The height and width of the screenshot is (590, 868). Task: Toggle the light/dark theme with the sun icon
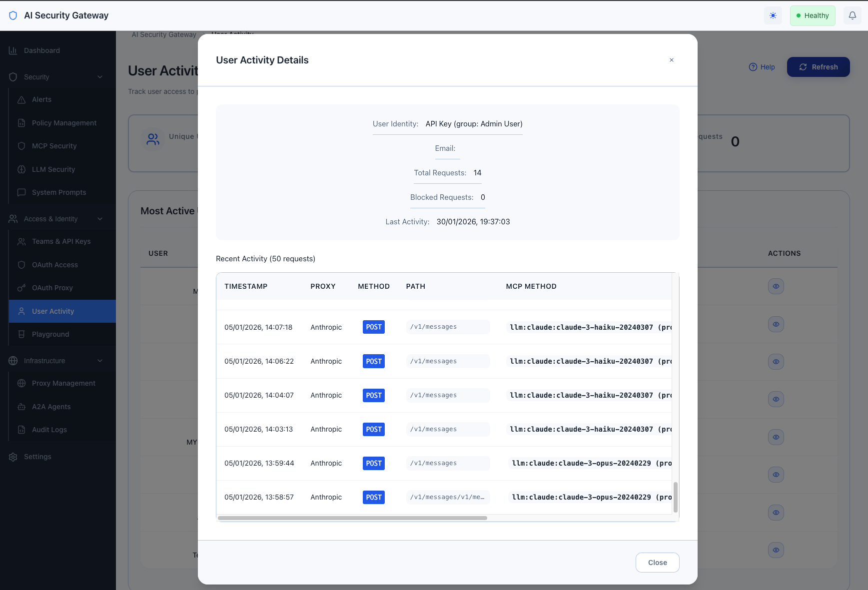[773, 15]
